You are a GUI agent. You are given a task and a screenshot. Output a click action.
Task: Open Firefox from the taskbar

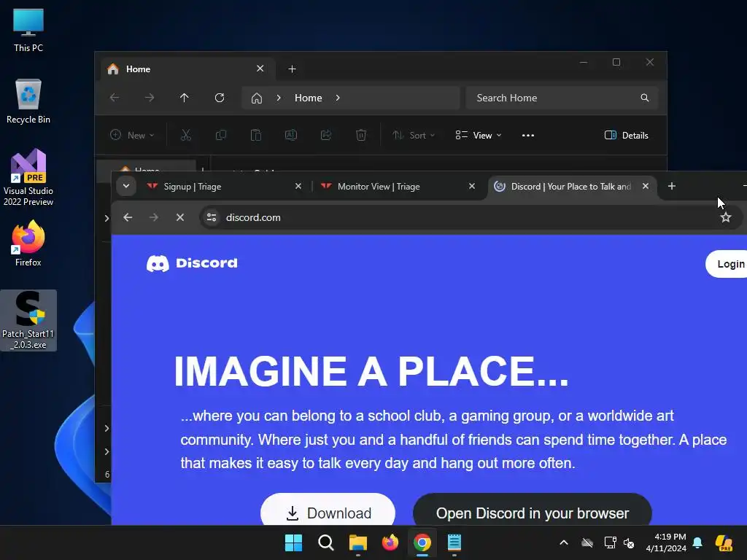(x=390, y=542)
